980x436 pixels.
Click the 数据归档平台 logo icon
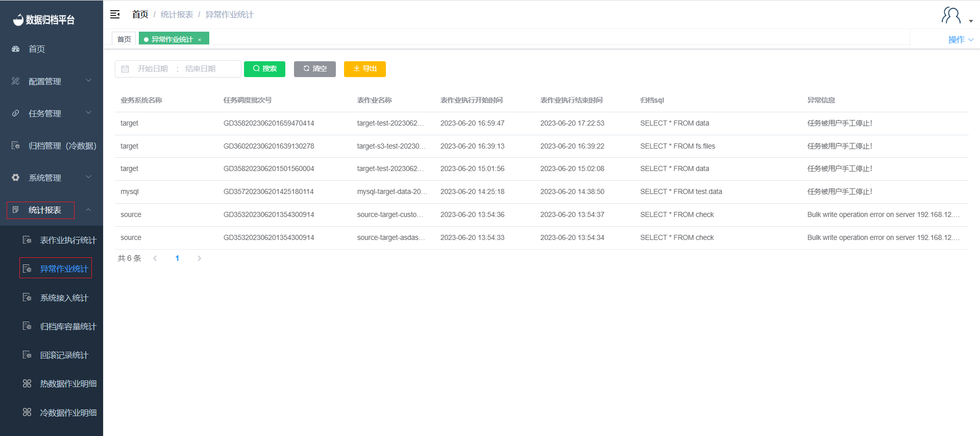click(18, 20)
